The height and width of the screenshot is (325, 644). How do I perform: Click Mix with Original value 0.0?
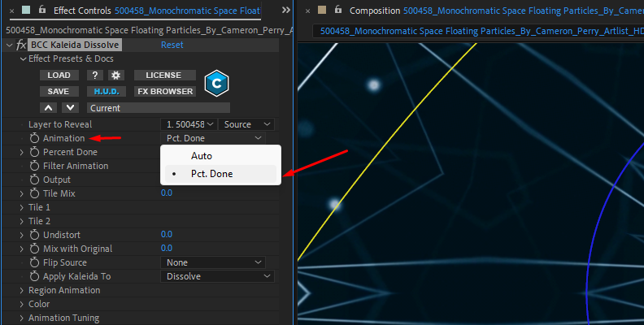[x=167, y=248]
